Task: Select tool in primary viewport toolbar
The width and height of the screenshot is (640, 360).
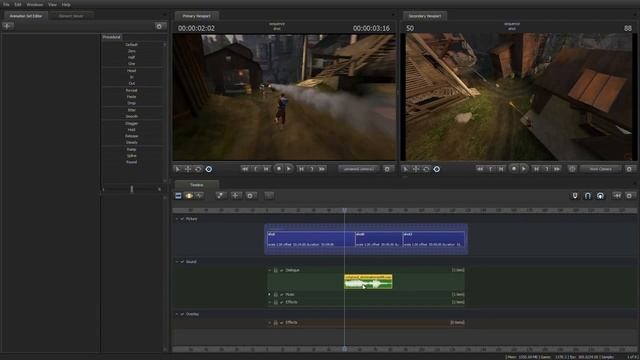Action: (178, 169)
